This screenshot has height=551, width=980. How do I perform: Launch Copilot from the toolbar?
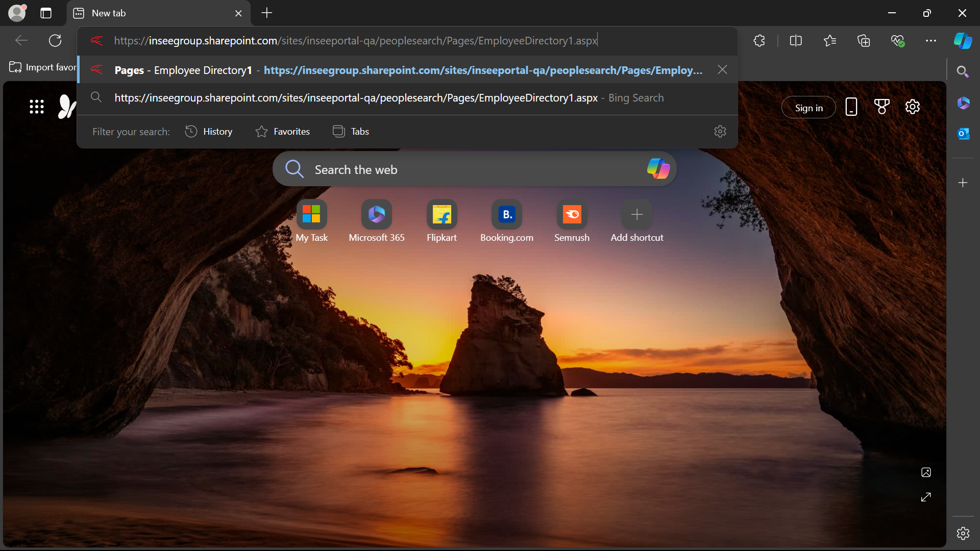click(x=963, y=41)
